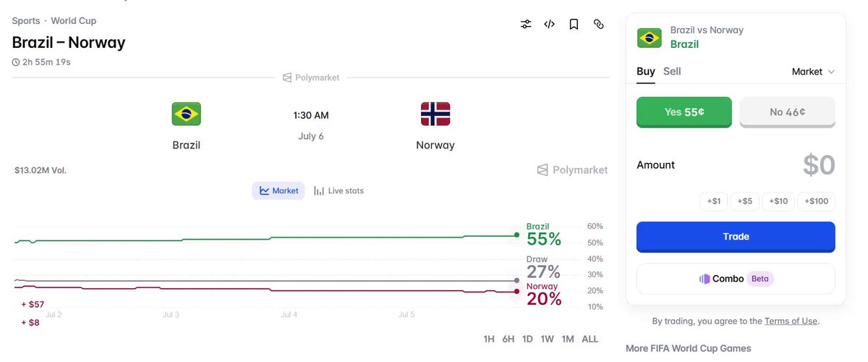This screenshot has width=868, height=362.
Task: Open the Terms of Use link
Action: coord(791,321)
